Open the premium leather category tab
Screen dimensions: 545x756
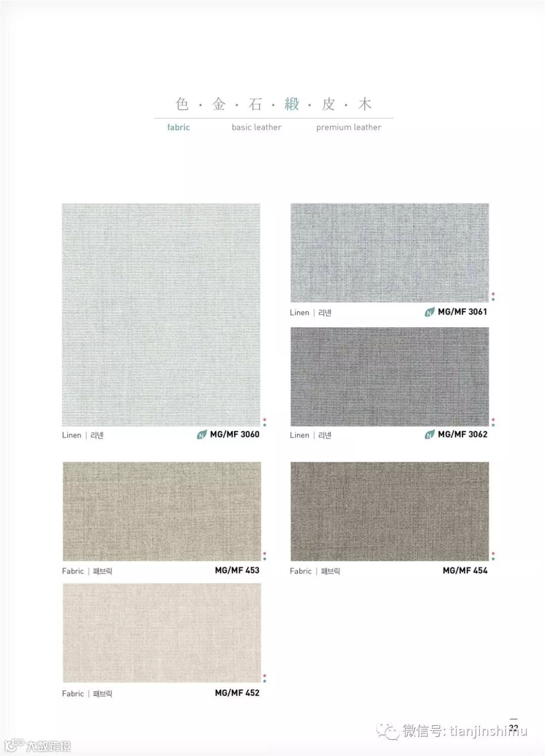tap(349, 127)
